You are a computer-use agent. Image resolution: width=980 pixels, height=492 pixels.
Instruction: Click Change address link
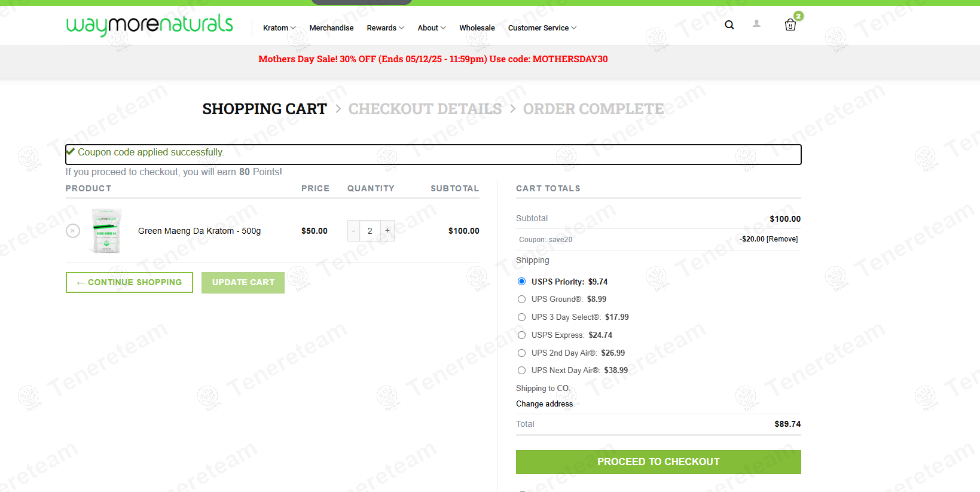tap(544, 404)
